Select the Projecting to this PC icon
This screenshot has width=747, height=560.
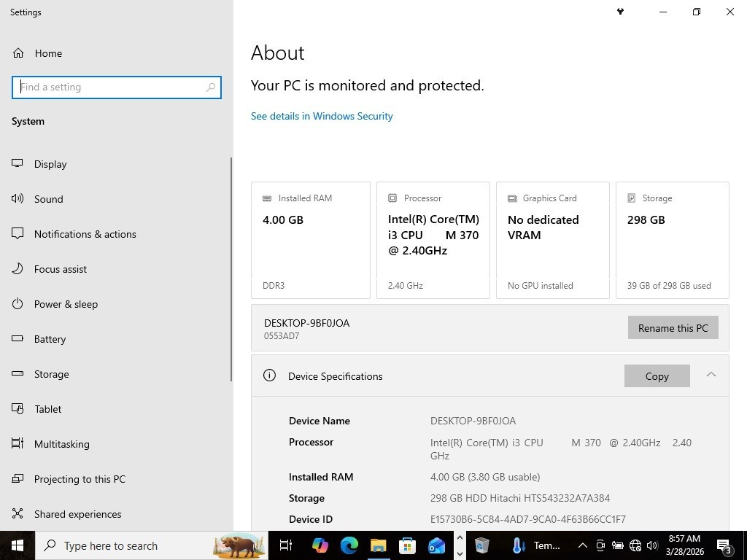[x=18, y=478]
